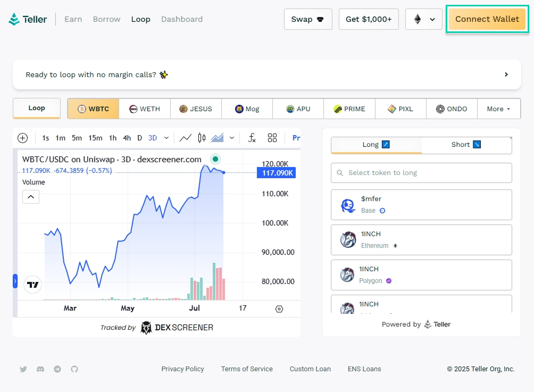Select the WETH token toggle
The image size is (534, 392).
[x=145, y=109]
